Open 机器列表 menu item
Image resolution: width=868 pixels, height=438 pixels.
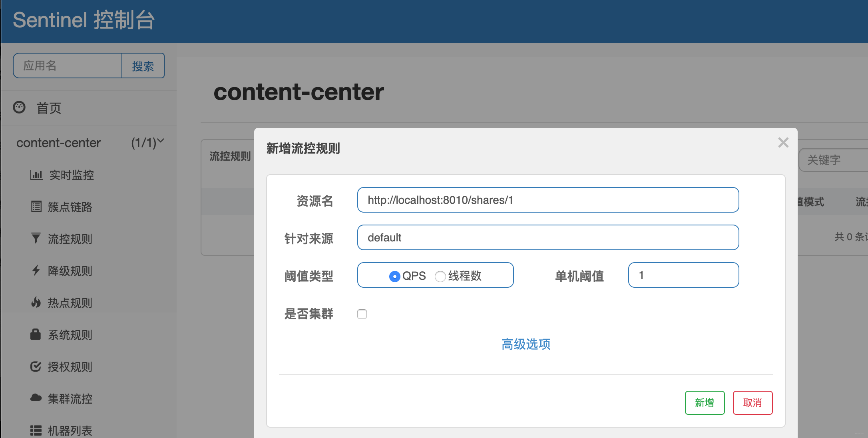tap(70, 431)
